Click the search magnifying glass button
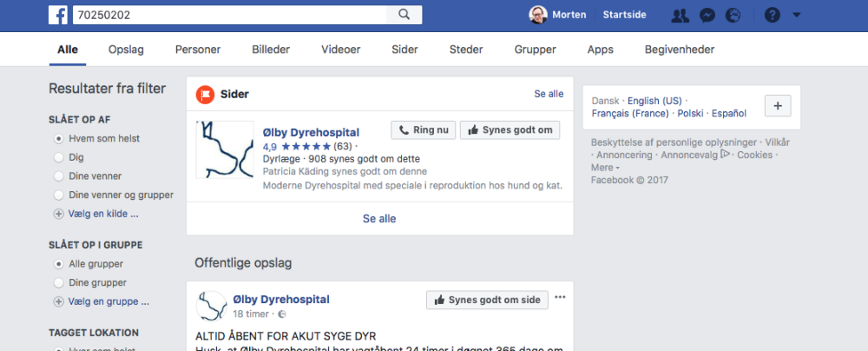Image resolution: width=868 pixels, height=351 pixels. (404, 15)
